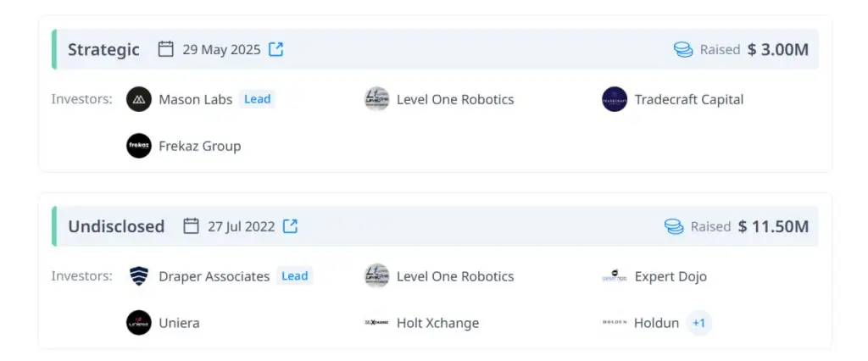
Task: Open the Mason Labs investor link
Action: coord(195,99)
